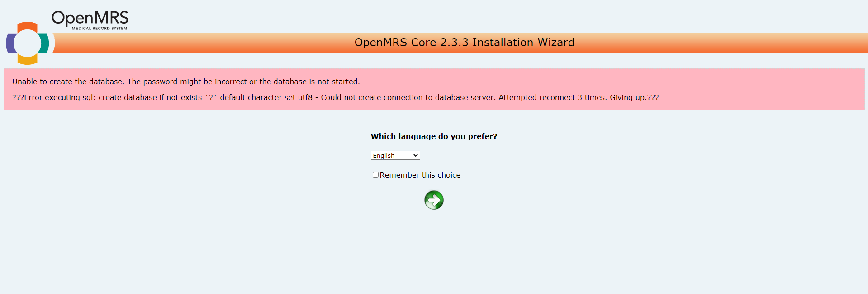The image size is (868, 294).
Task: Click the Which language do you prefer heading
Action: 434,136
